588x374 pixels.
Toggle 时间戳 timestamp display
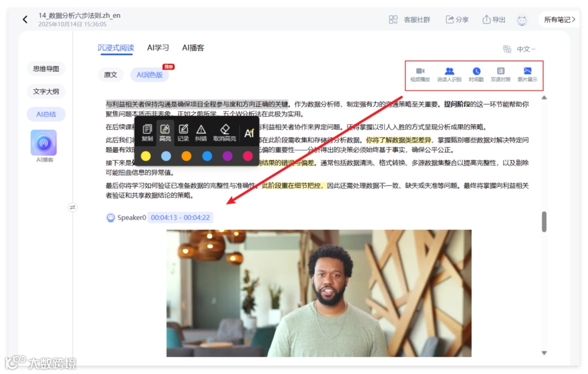pyautogui.click(x=476, y=74)
